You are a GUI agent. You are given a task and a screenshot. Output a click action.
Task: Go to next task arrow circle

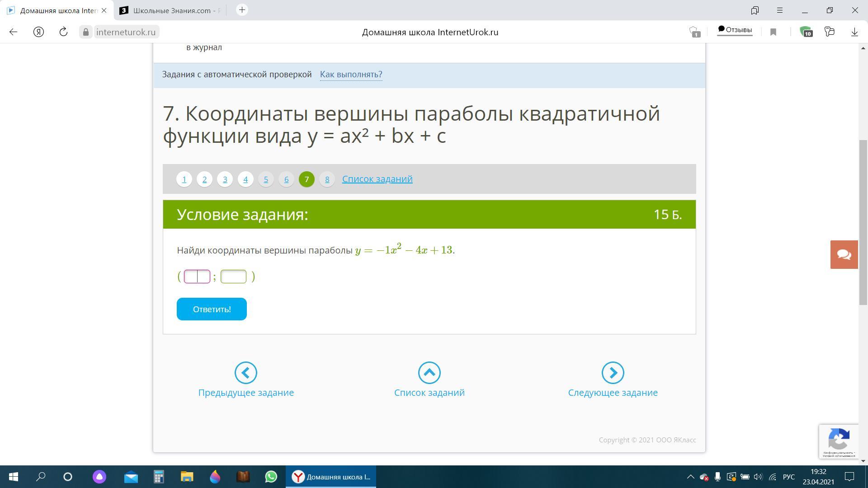613,373
